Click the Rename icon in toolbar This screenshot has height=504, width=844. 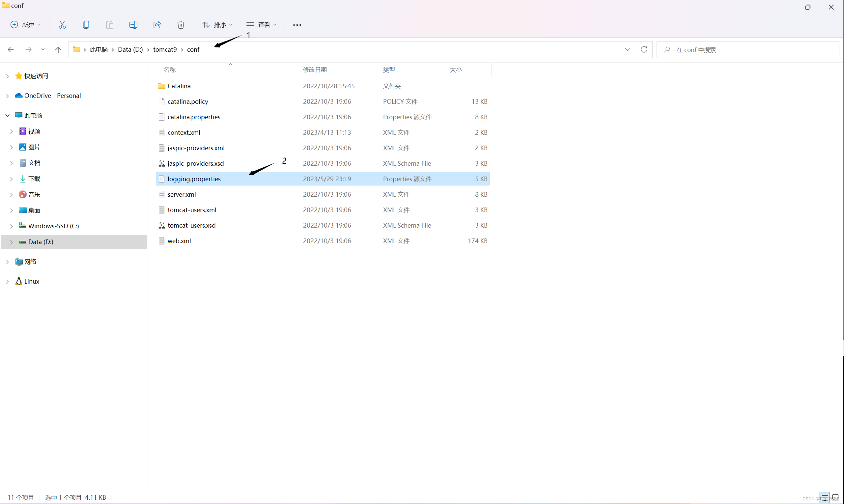coord(133,25)
